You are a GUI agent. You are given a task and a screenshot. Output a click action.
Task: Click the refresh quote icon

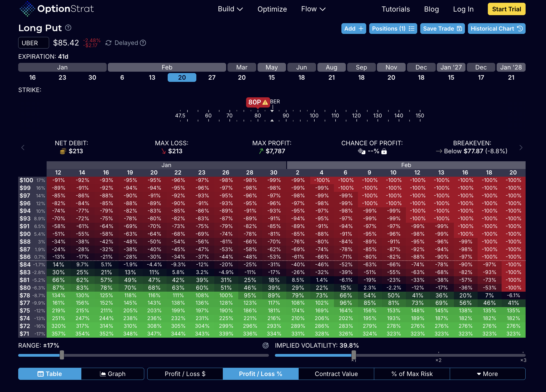(x=108, y=43)
